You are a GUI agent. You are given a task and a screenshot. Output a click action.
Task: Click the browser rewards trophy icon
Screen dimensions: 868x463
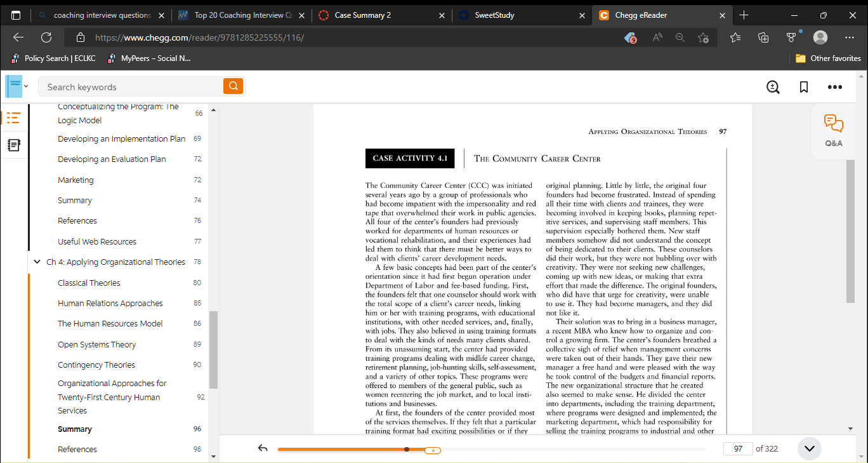click(791, 37)
